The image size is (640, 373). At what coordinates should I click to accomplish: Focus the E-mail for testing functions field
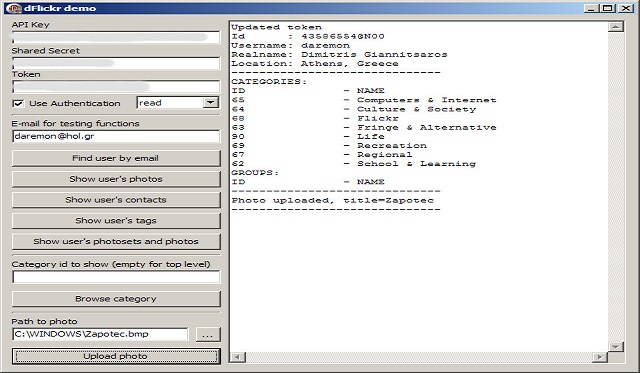116,136
